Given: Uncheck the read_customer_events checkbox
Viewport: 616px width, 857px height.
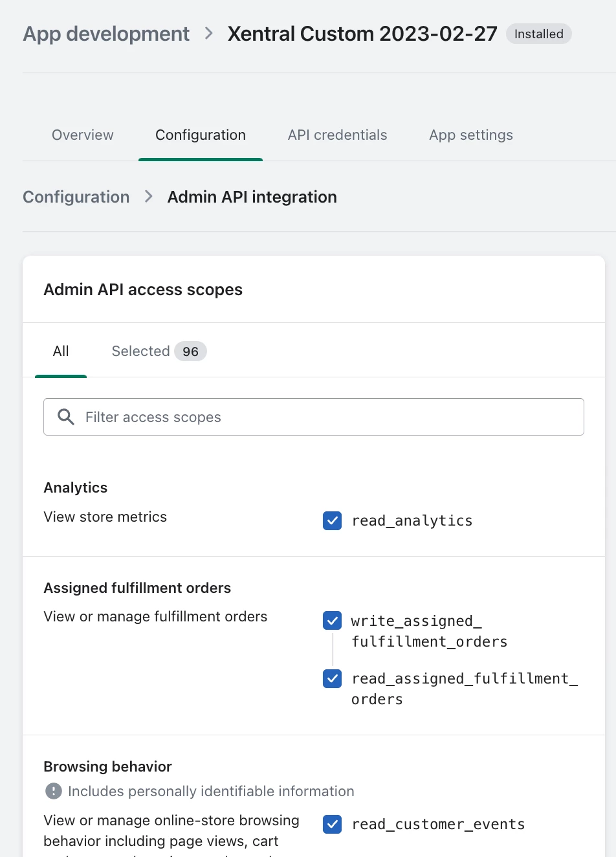Looking at the screenshot, I should pos(332,824).
